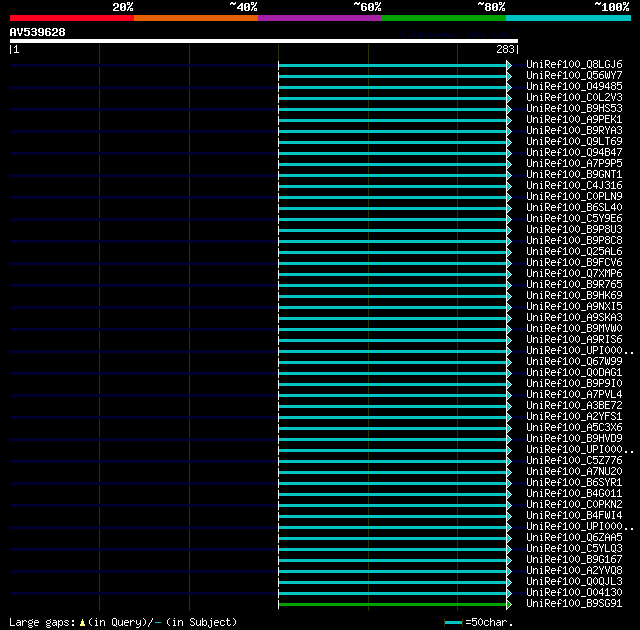Click the orange ~40% segment of the color scale

(196, 18)
